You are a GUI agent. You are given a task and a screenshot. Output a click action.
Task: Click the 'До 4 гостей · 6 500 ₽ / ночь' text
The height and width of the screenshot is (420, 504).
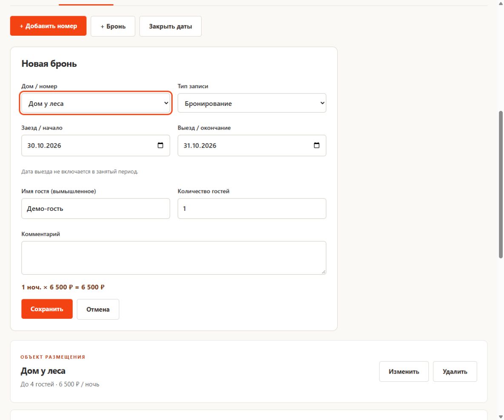(60, 384)
